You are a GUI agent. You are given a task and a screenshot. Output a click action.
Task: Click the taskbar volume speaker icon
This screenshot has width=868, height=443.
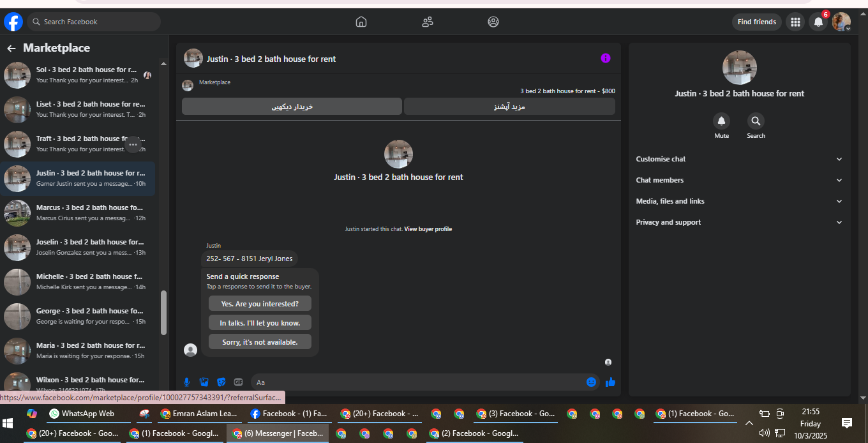coord(765,433)
